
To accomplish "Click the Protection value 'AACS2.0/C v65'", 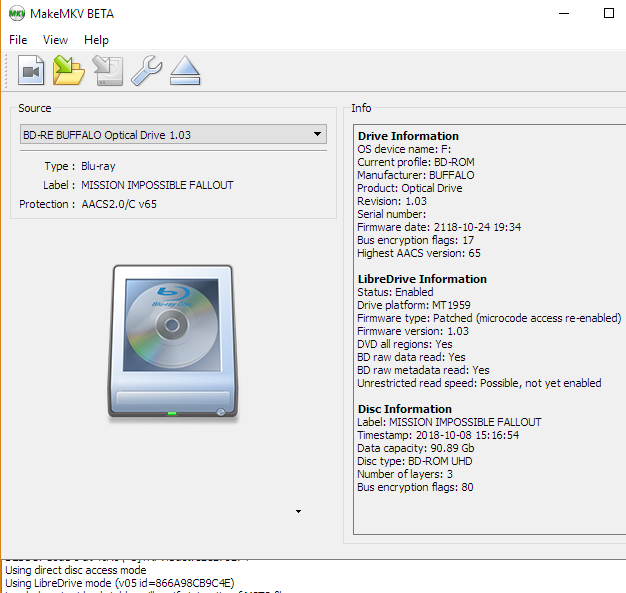I will coord(119,204).
